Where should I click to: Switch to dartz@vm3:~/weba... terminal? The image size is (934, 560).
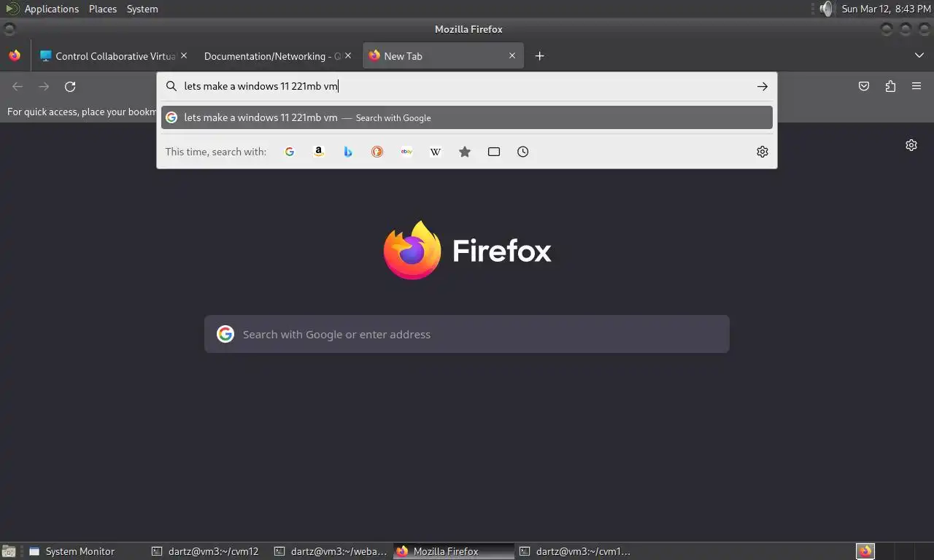(331, 551)
